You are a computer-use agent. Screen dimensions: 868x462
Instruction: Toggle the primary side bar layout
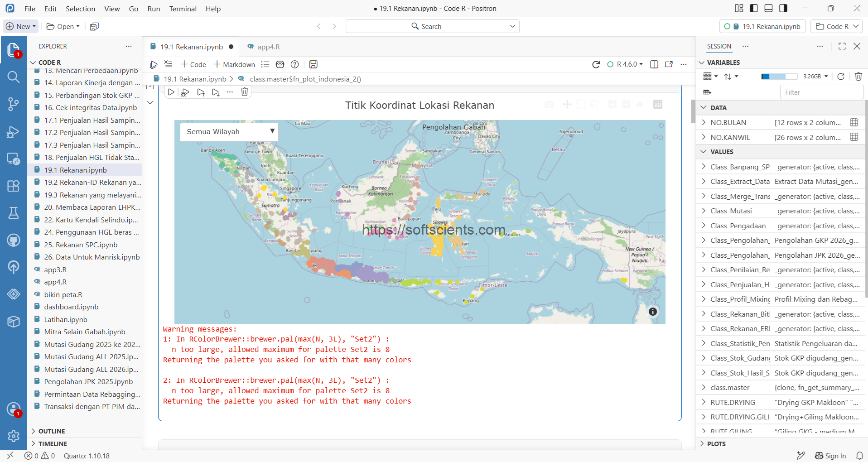754,8
